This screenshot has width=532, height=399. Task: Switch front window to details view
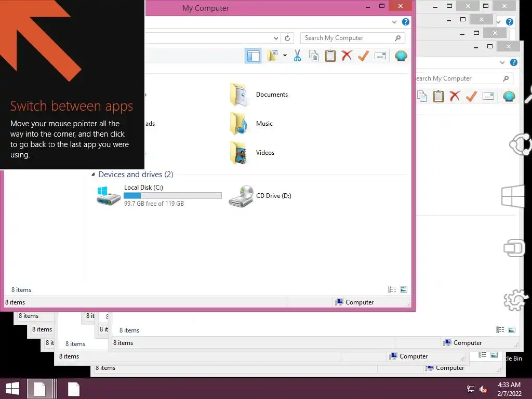click(x=392, y=289)
